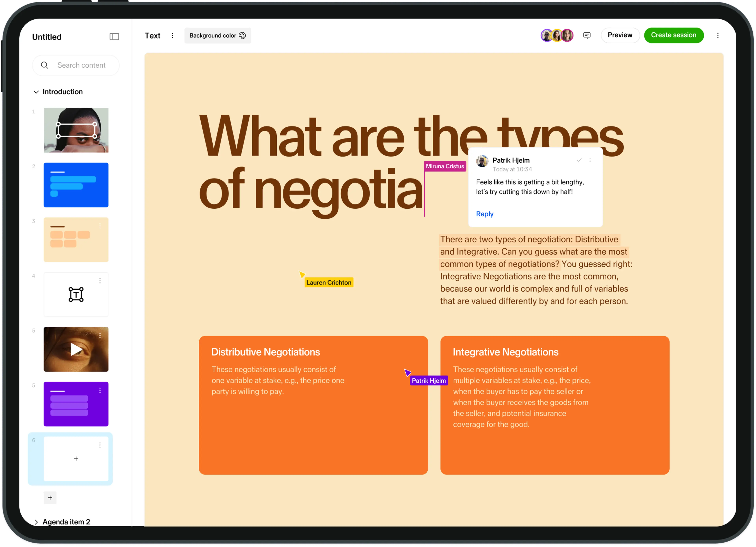Play the video slide thumbnail
Image resolution: width=756 pixels, height=547 pixels.
(x=76, y=349)
